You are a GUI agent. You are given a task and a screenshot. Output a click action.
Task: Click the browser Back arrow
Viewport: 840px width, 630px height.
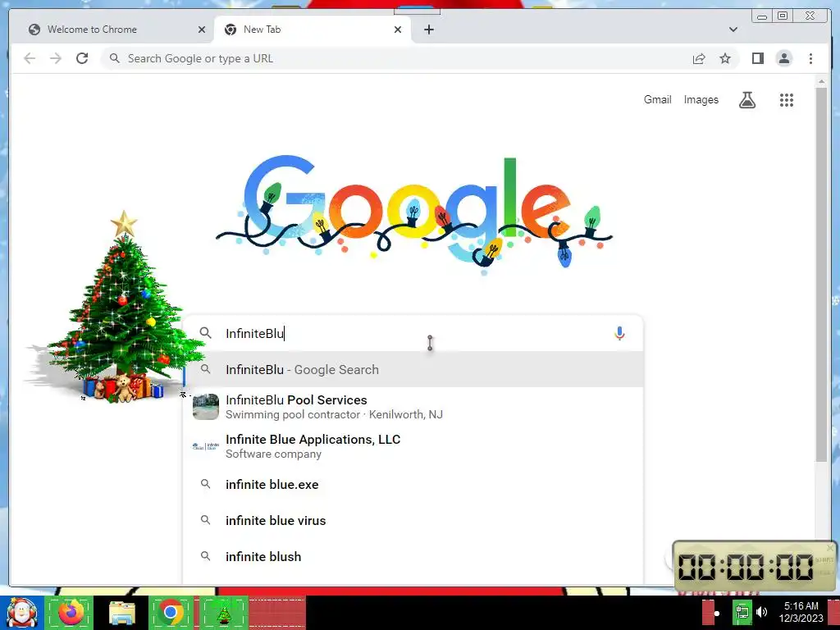(x=30, y=58)
